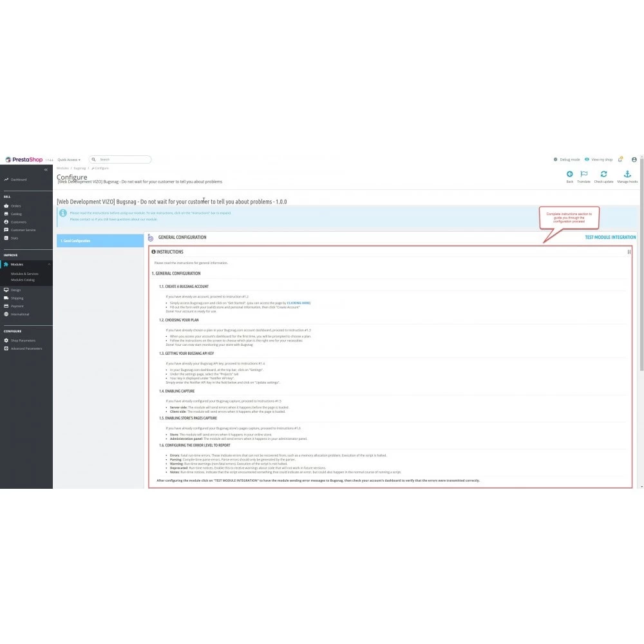This screenshot has height=644, width=644.
Task: Click the Design monitor icon
Action: pyautogui.click(x=6, y=290)
